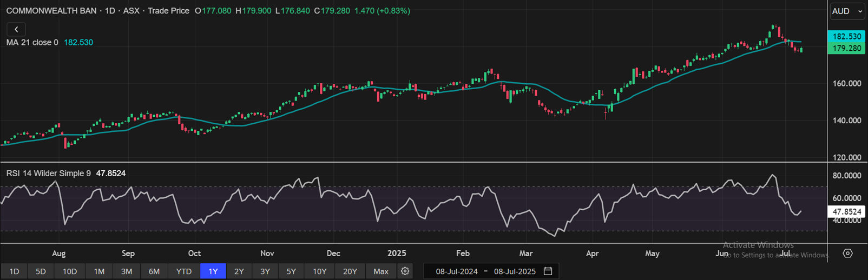
Task: Select the 1D time range
Action: pyautogui.click(x=15, y=271)
